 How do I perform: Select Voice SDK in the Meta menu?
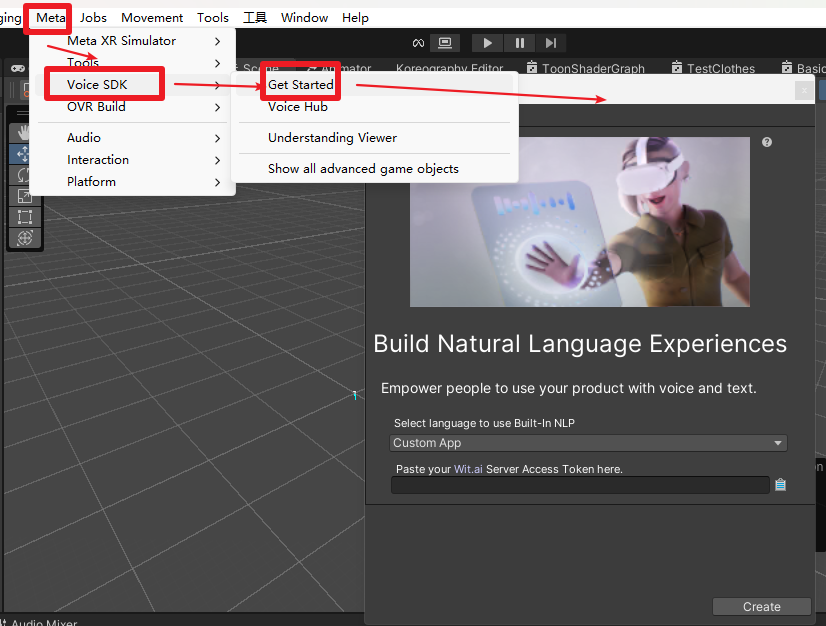pos(132,85)
